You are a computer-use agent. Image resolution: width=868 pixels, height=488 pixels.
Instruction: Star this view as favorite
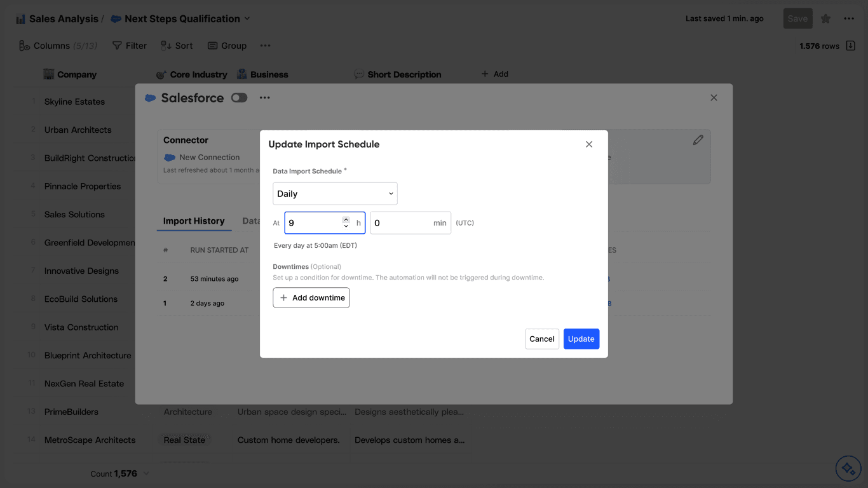825,19
